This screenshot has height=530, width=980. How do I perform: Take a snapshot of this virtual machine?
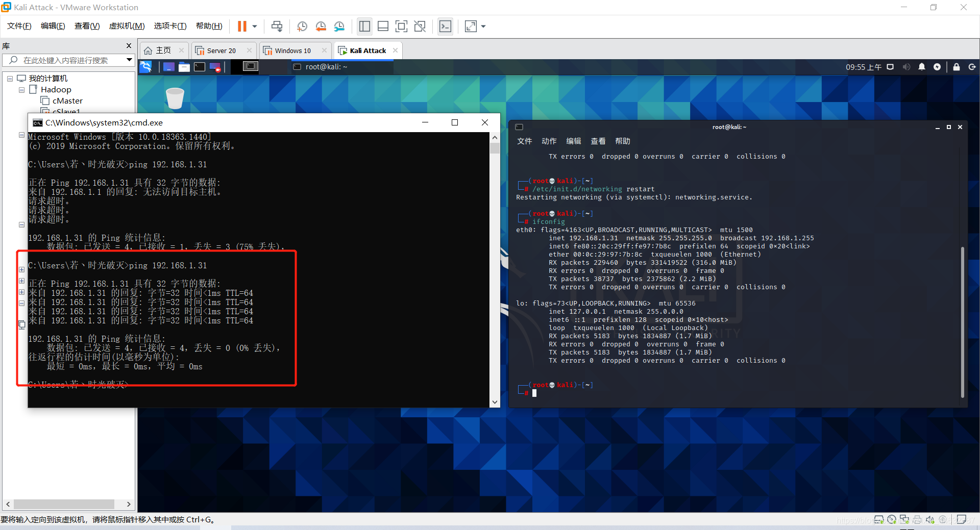[302, 26]
